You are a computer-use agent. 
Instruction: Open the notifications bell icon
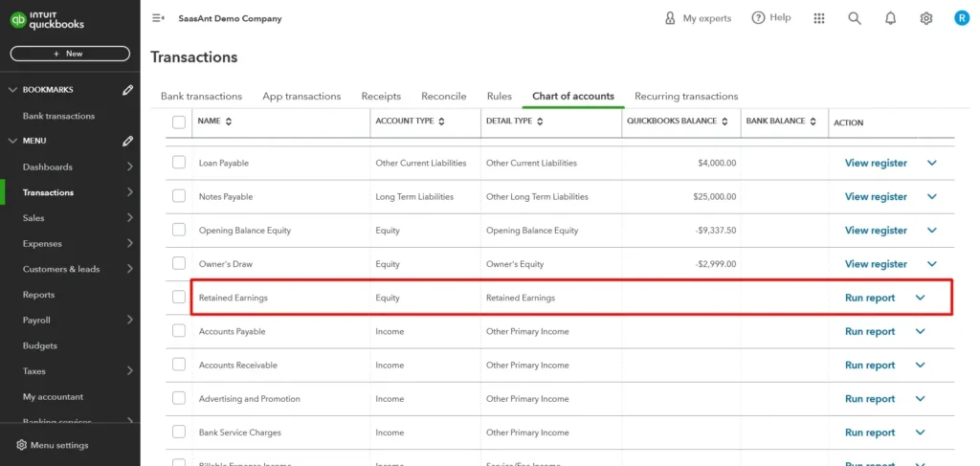pos(891,18)
